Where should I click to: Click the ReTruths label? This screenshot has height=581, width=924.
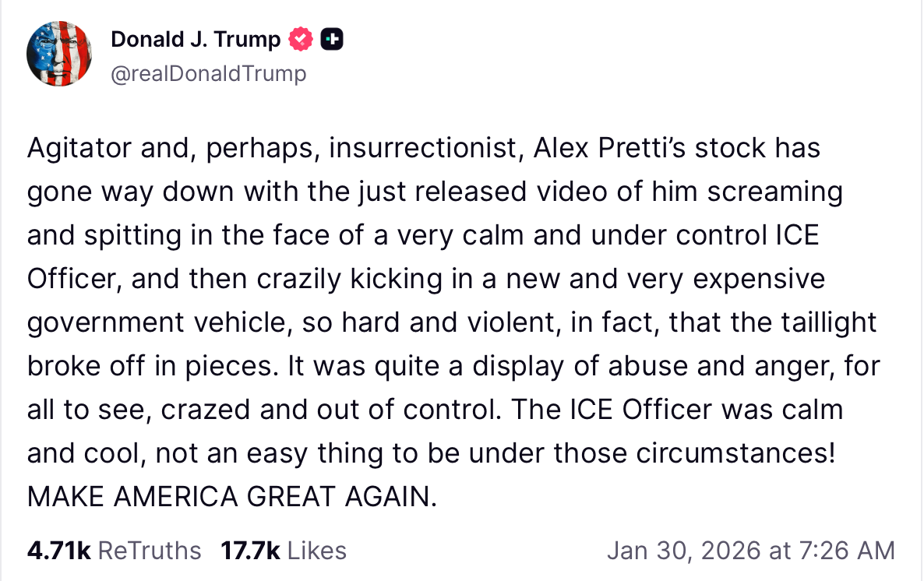pyautogui.click(x=150, y=551)
